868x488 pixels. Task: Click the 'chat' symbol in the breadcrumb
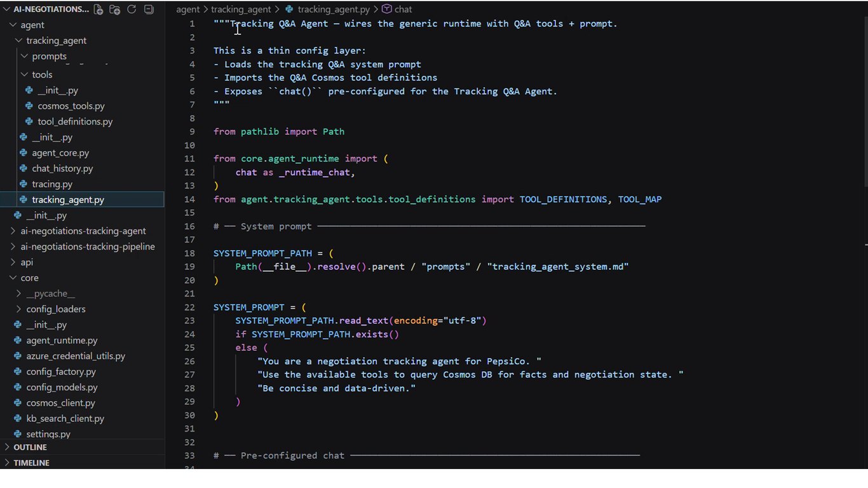(x=403, y=10)
